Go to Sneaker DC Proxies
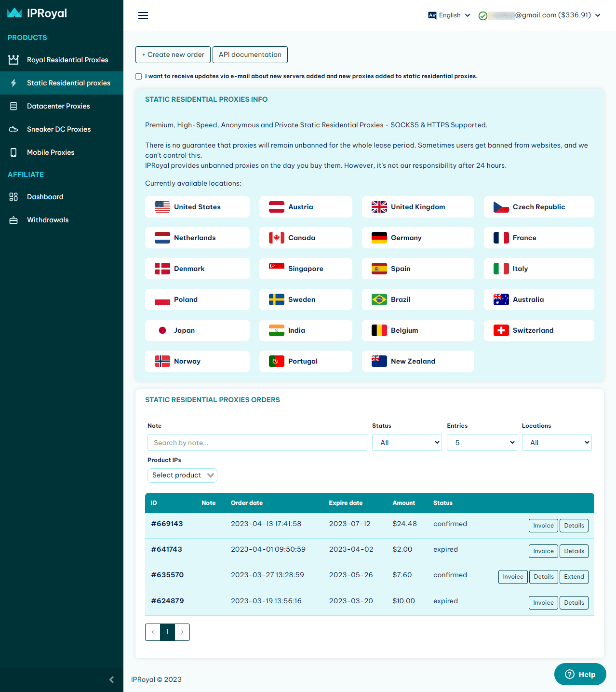Viewport: 616px width, 692px height. click(62, 129)
